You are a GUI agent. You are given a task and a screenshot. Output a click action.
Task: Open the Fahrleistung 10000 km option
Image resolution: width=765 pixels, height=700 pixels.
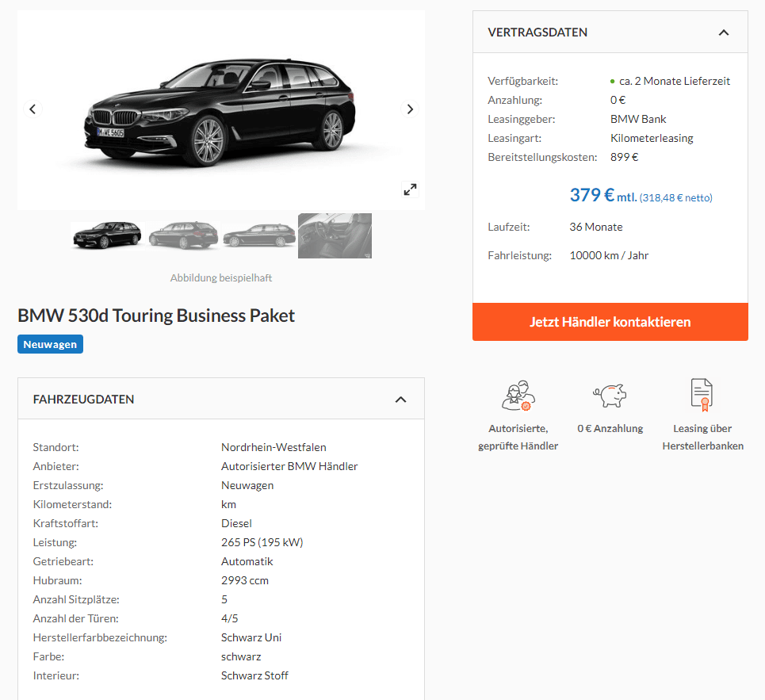609,255
